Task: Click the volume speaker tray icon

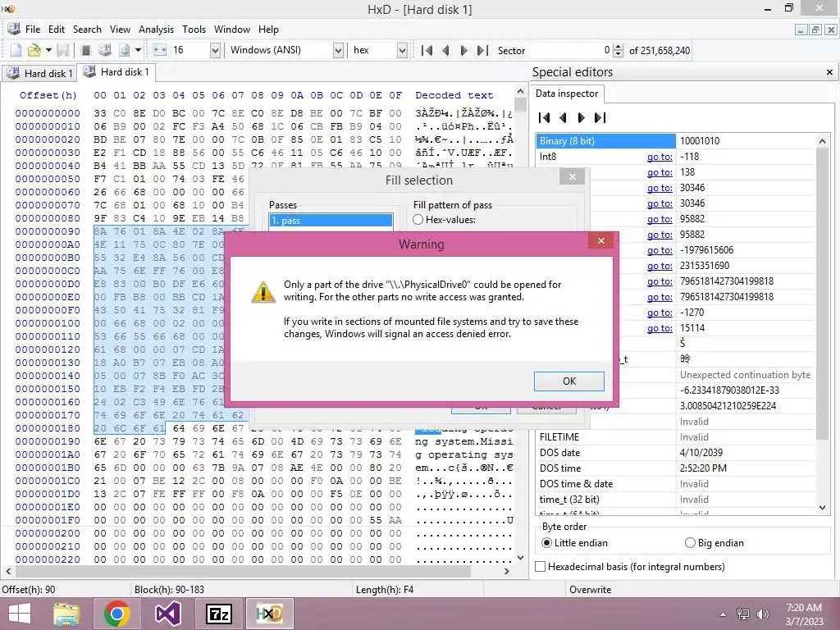Action: [762, 614]
